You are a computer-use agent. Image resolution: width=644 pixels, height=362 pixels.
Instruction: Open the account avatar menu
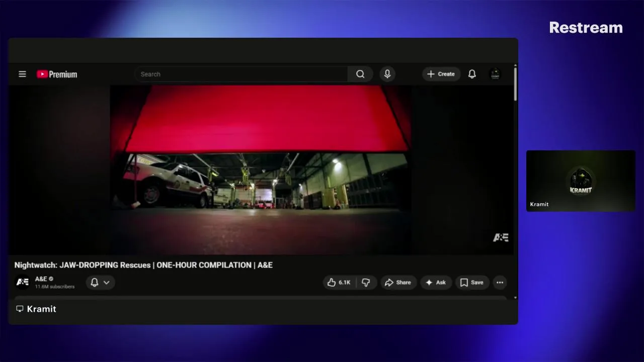click(x=495, y=74)
